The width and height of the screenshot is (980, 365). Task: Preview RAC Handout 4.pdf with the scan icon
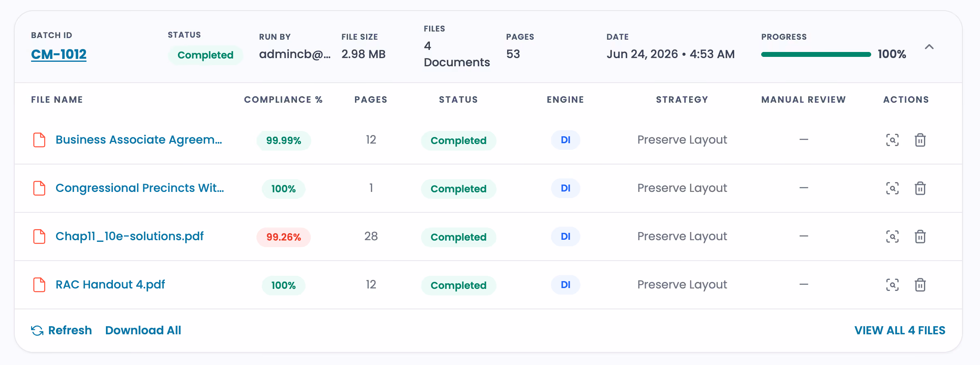(x=892, y=285)
